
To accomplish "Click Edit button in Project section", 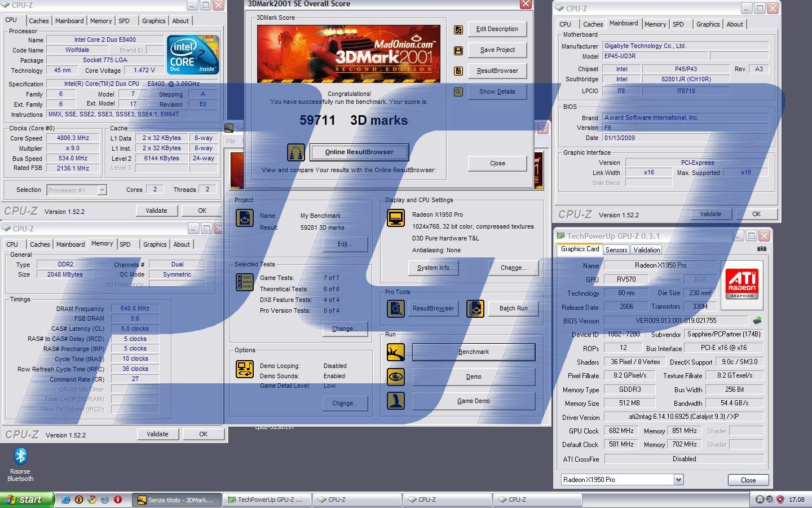I will pos(345,244).
